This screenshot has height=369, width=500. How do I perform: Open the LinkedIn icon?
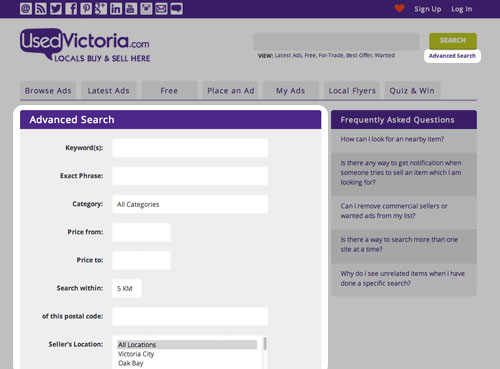116,9
